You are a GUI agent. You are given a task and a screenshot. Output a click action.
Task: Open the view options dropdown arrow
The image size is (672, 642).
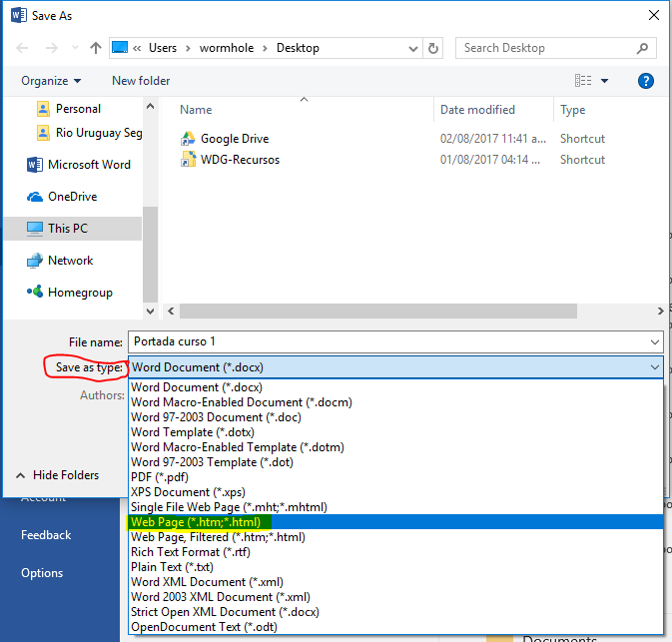coord(604,81)
